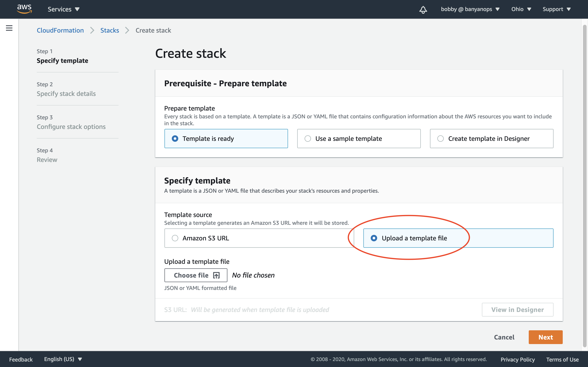Screen dimensions: 588x367
Task: Select Upload a template file radio option
Action: [374, 238]
